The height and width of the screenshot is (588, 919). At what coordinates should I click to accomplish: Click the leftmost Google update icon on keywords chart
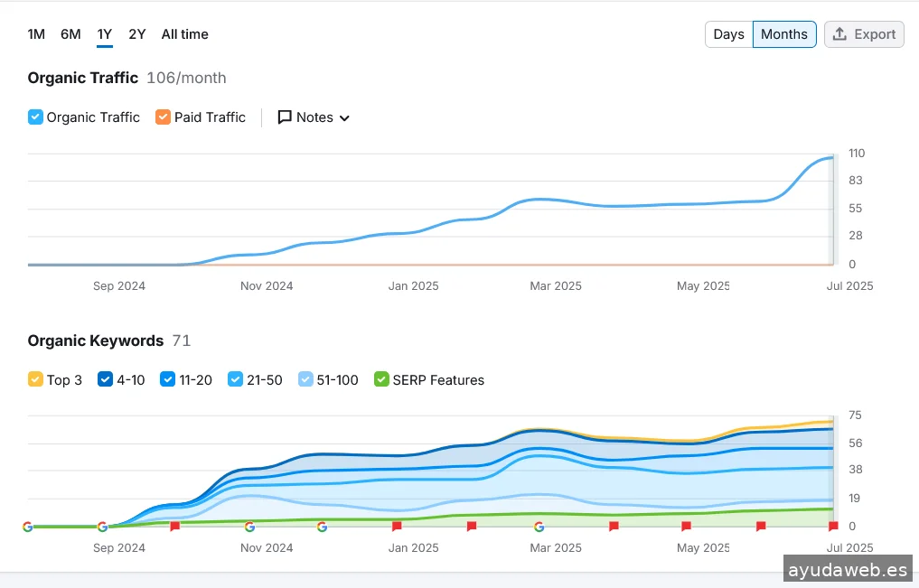click(27, 527)
